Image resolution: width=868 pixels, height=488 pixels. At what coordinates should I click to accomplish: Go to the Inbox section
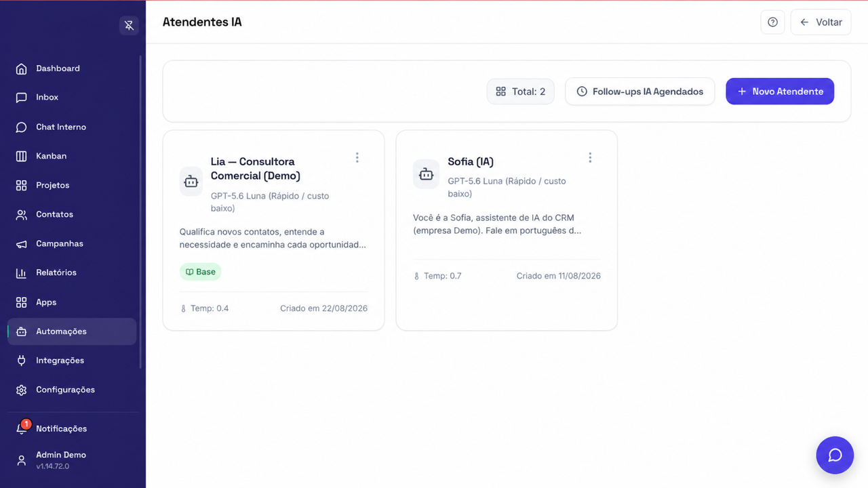click(72, 98)
